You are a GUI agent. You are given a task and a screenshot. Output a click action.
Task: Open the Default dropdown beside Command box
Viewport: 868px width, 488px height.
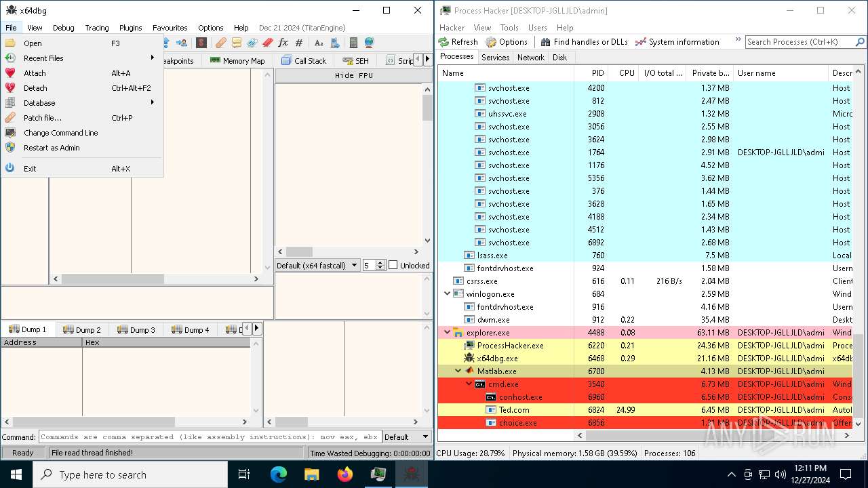[407, 437]
